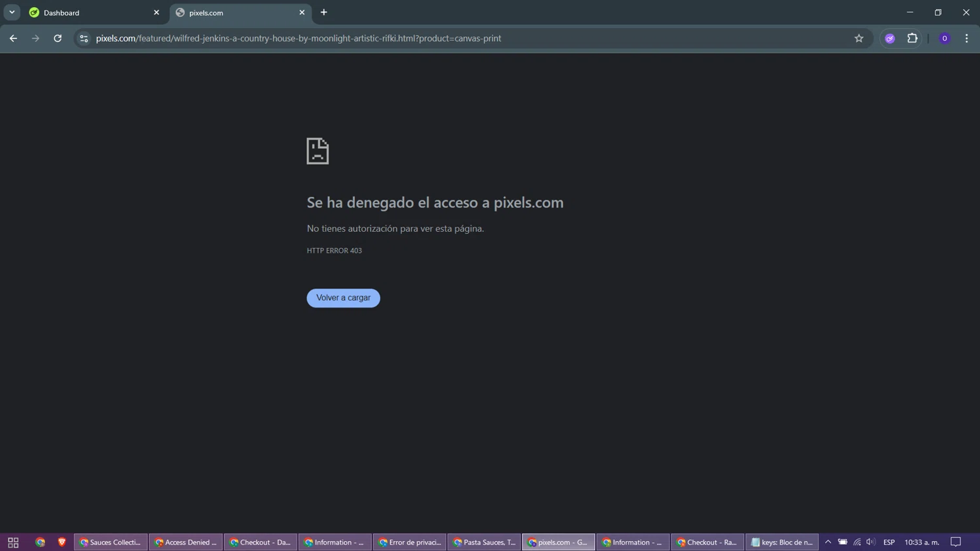Expand the tab search dropdown
Screen dimensions: 980x551
point(12,12)
